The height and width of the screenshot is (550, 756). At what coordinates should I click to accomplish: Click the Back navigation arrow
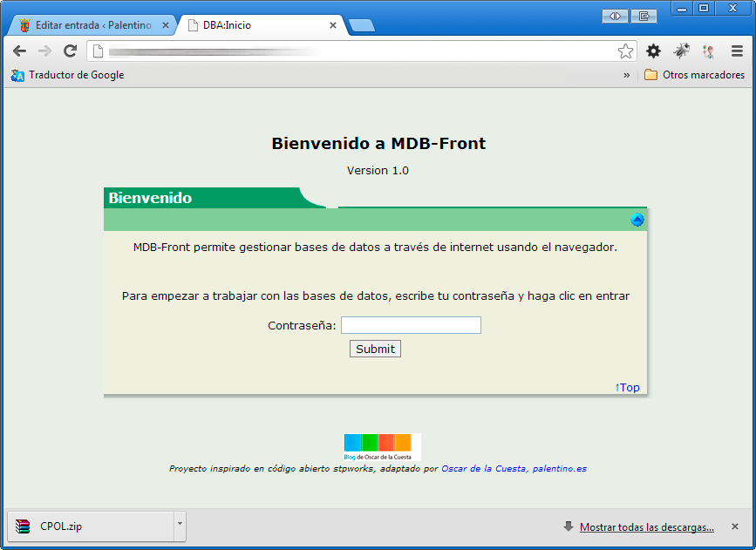click(19, 51)
